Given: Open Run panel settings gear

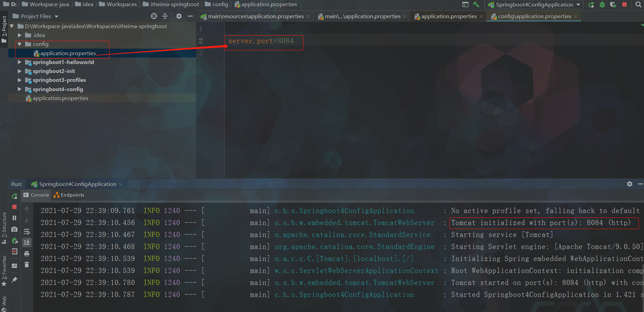Looking at the screenshot, I should point(630,184).
